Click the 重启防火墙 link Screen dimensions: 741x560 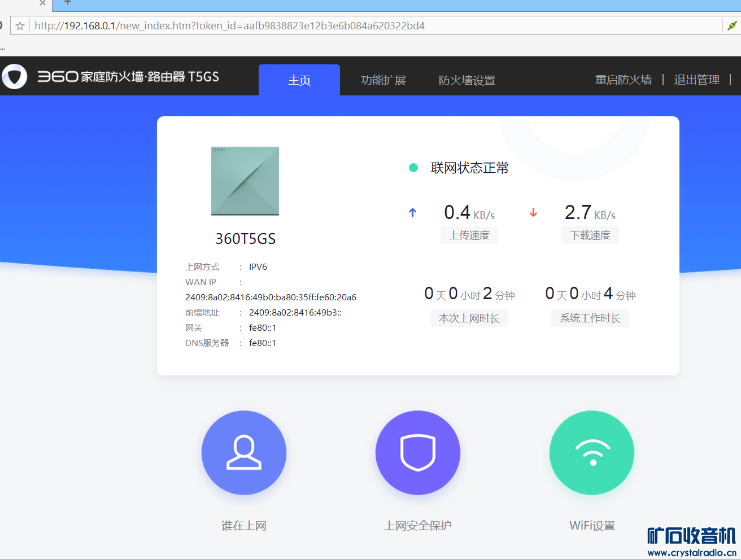point(624,80)
